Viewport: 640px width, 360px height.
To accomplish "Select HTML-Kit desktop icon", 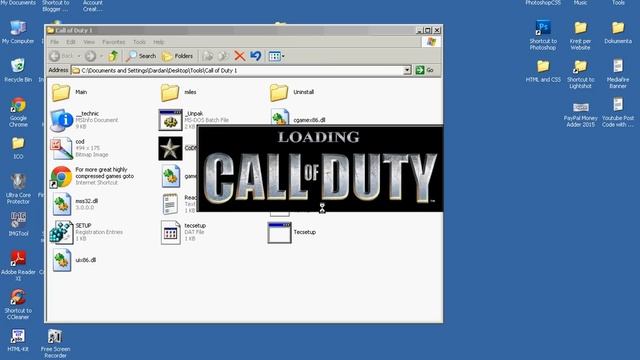I will (x=18, y=340).
